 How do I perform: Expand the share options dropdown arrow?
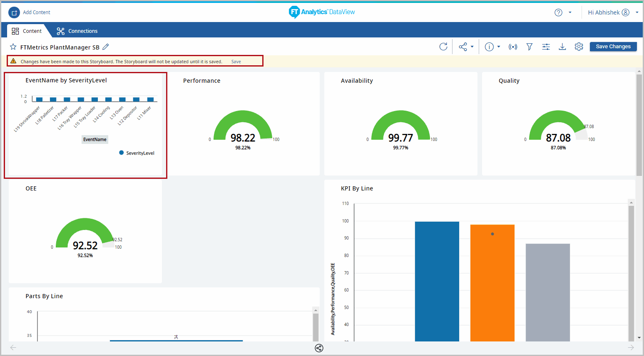tap(472, 47)
